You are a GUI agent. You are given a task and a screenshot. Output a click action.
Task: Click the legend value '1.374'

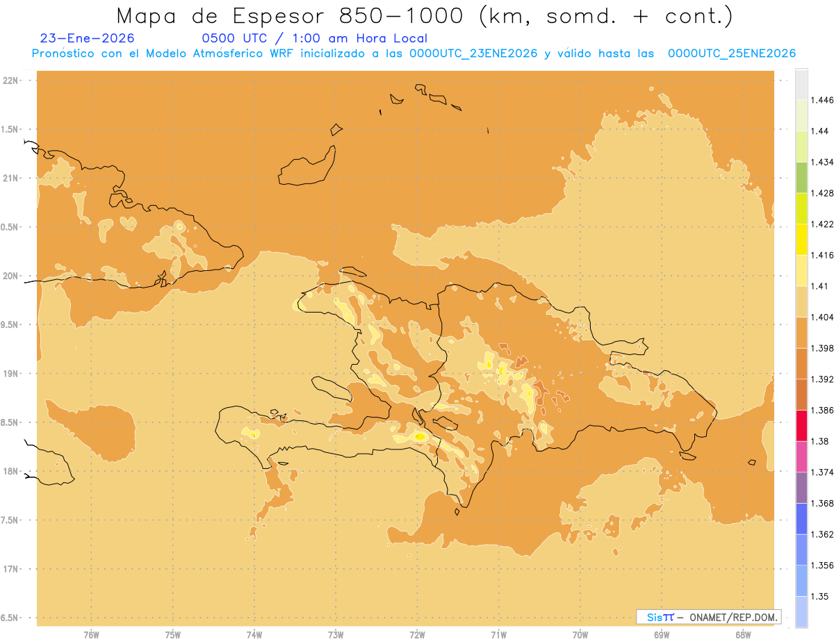(822, 472)
